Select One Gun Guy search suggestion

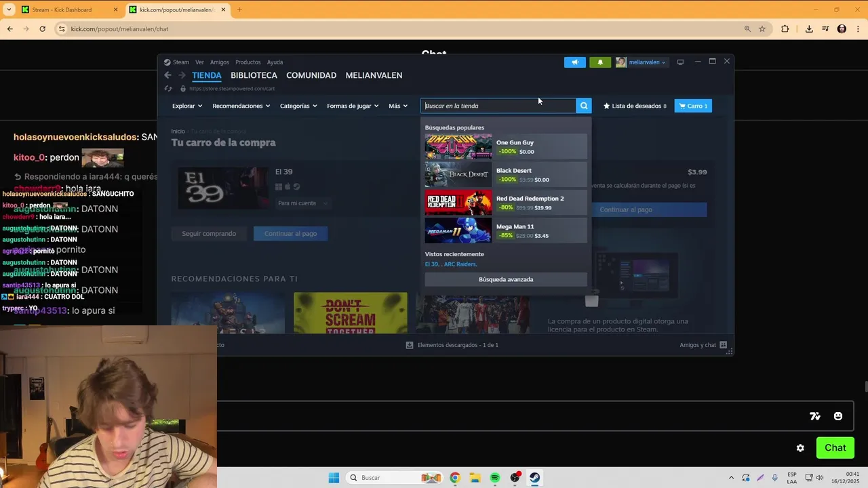pos(506,146)
